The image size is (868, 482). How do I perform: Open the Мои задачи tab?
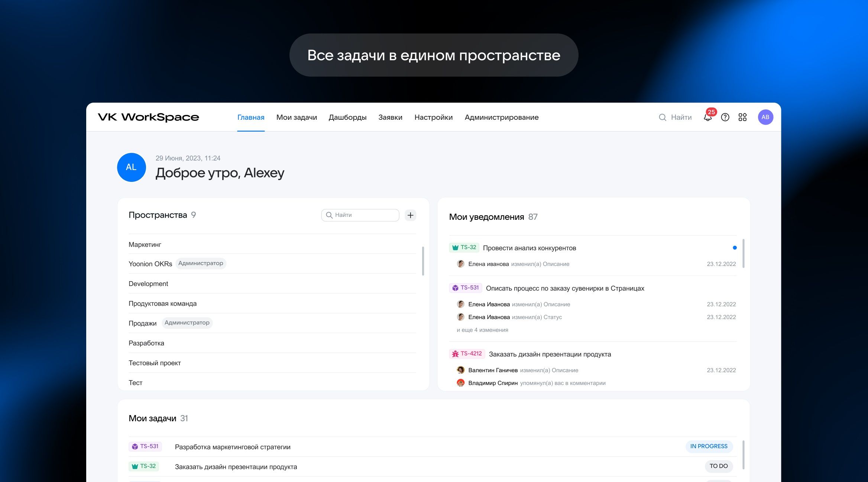point(297,118)
